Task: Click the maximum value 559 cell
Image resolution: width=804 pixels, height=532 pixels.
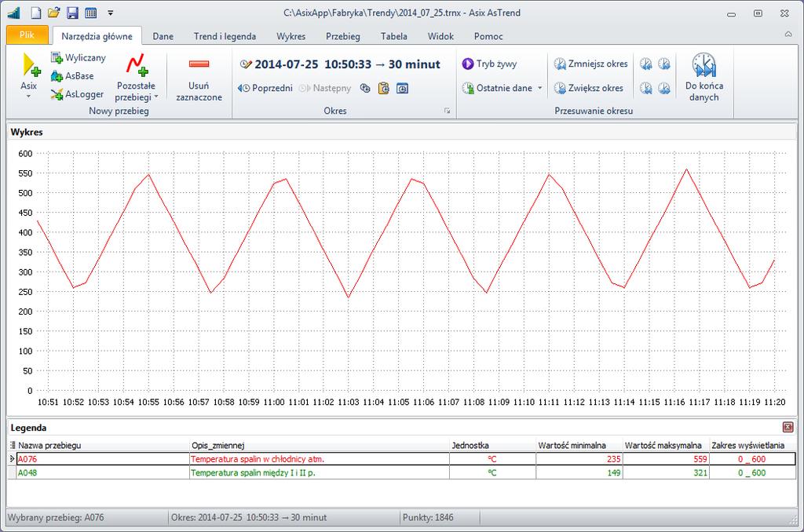Action: coord(666,459)
